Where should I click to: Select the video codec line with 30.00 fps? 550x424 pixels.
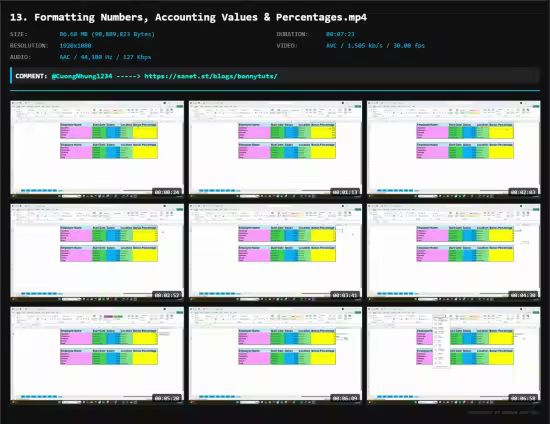click(375, 46)
